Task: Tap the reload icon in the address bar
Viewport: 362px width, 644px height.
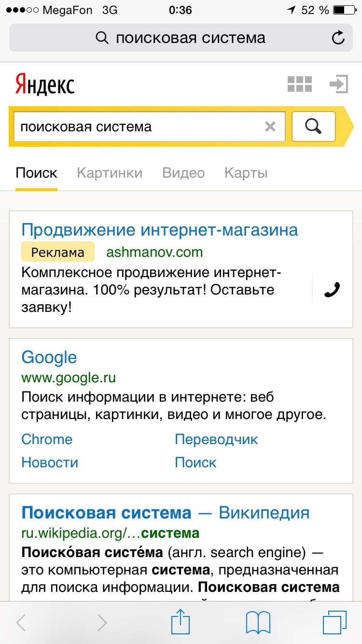Action: coord(339,38)
